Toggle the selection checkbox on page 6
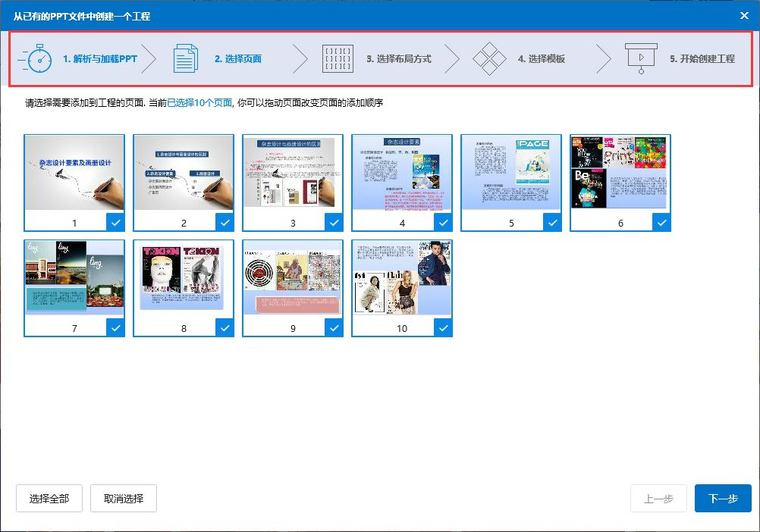760x532 pixels. (661, 223)
